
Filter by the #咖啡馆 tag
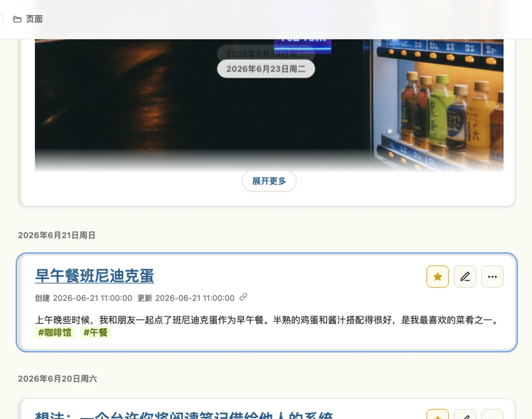click(x=55, y=333)
